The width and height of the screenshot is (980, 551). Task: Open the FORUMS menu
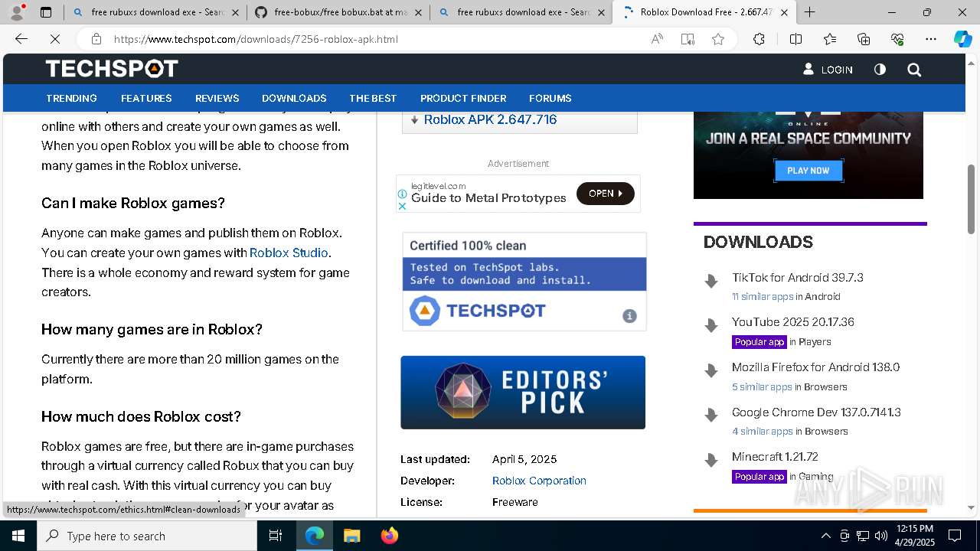pyautogui.click(x=550, y=98)
